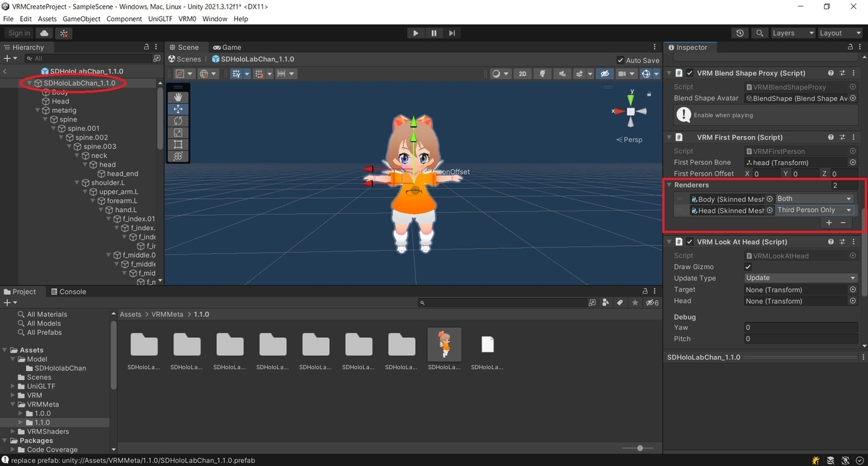Switch to the Game tab
Viewport: 868px width, 466px height.
click(x=226, y=47)
